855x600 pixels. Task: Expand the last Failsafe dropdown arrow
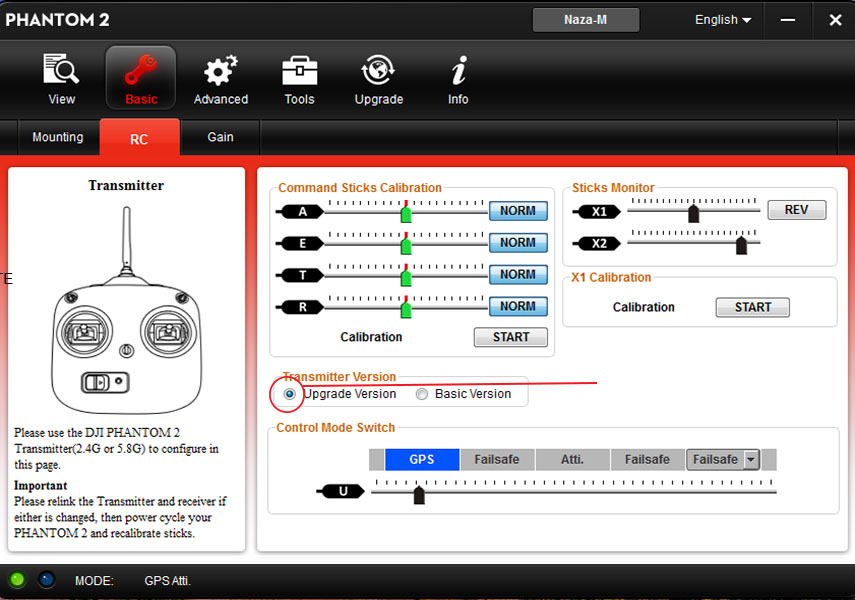751,460
